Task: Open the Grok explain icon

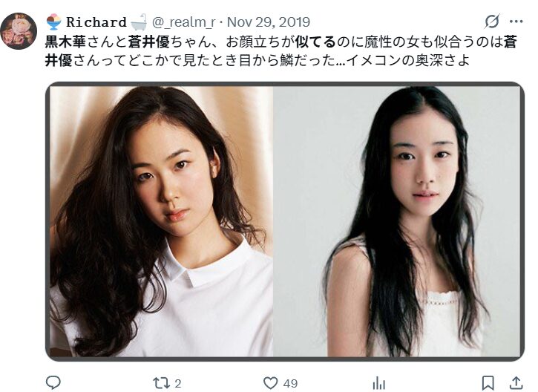Action: click(492, 22)
